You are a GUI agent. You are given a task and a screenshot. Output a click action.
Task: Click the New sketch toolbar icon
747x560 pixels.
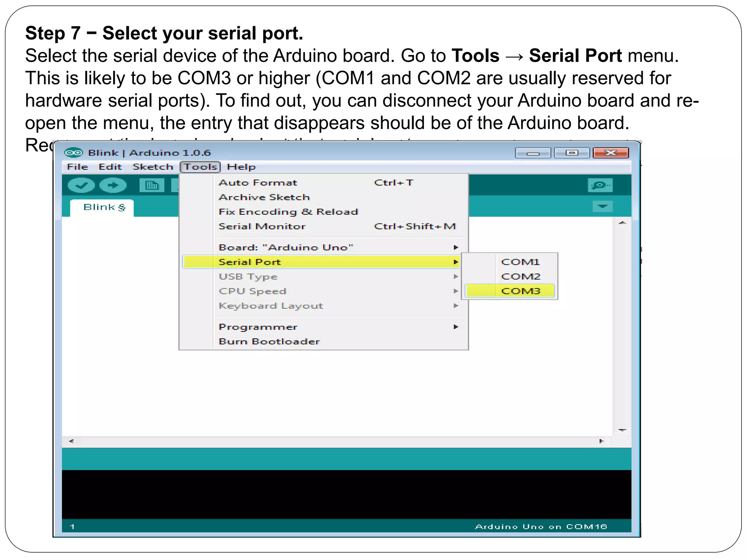tap(152, 185)
